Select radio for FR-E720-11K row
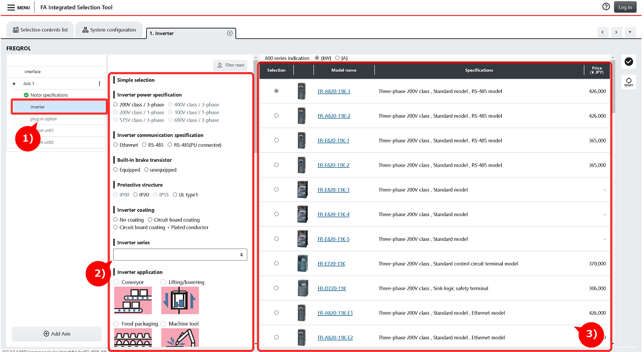 coord(276,263)
